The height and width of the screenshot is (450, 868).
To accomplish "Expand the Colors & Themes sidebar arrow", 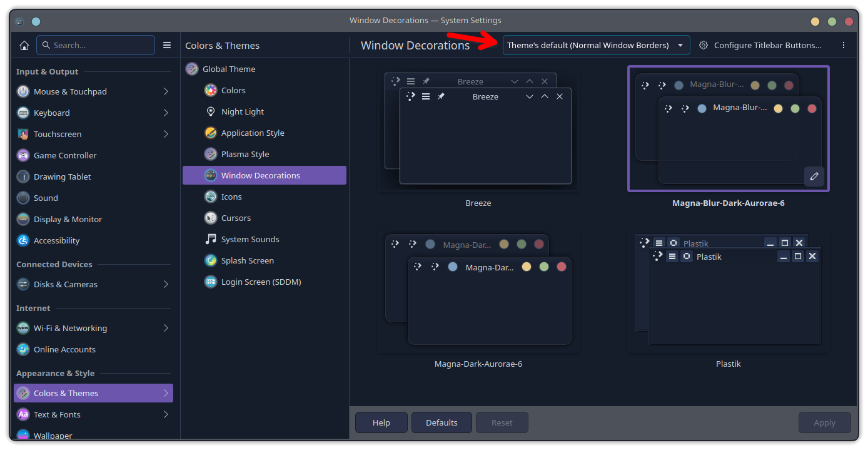I will [166, 393].
